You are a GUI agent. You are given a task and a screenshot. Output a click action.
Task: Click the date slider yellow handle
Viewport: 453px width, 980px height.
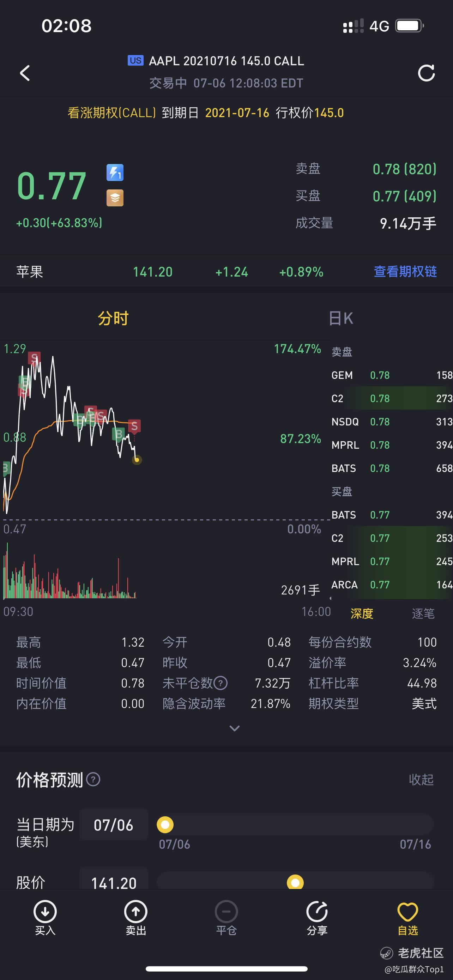165,824
